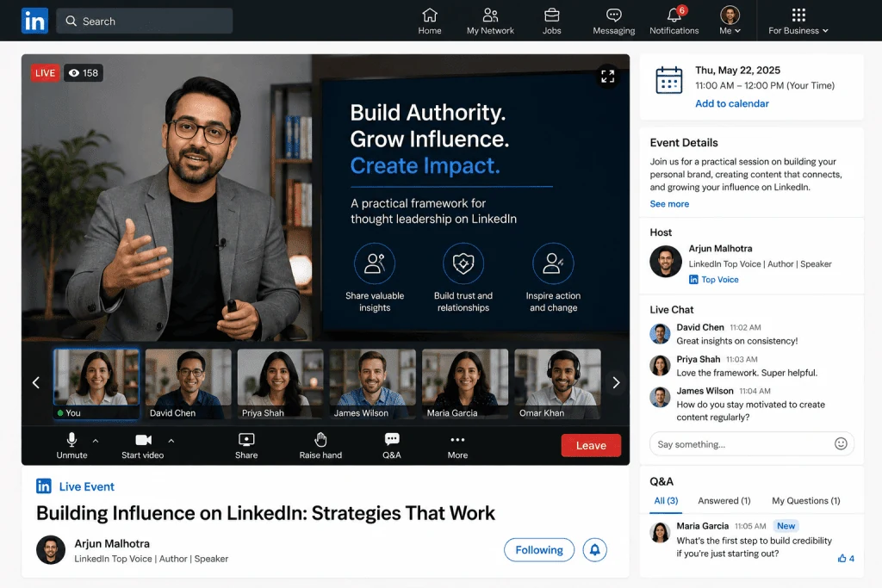The width and height of the screenshot is (882, 588).
Task: Focus the Search field
Action: pyautogui.click(x=145, y=21)
